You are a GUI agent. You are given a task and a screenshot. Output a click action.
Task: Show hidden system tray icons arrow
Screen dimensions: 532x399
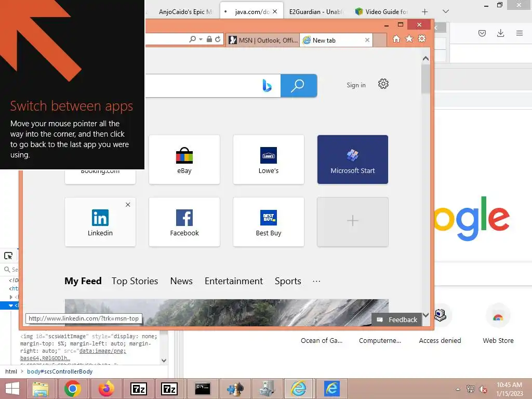pyautogui.click(x=458, y=389)
